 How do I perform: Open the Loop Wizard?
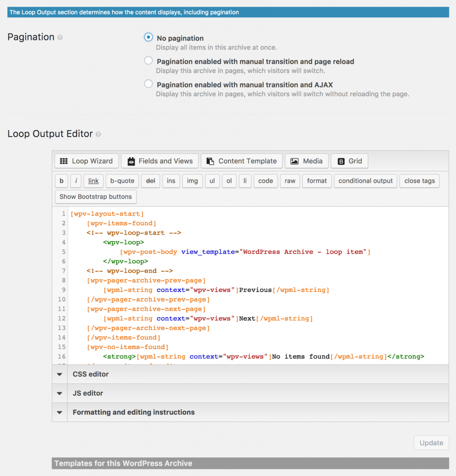pyautogui.click(x=86, y=161)
